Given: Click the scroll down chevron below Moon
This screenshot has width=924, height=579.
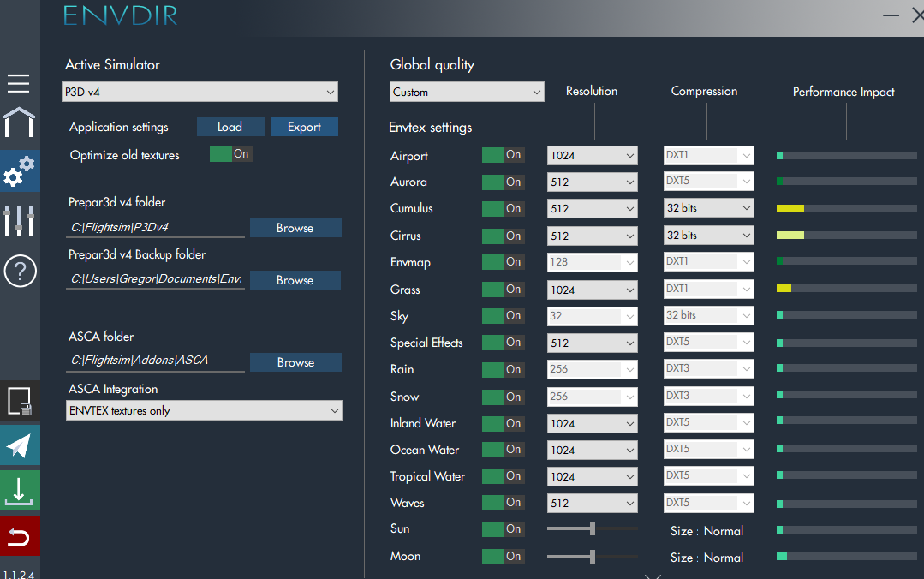Looking at the screenshot, I should click(653, 576).
